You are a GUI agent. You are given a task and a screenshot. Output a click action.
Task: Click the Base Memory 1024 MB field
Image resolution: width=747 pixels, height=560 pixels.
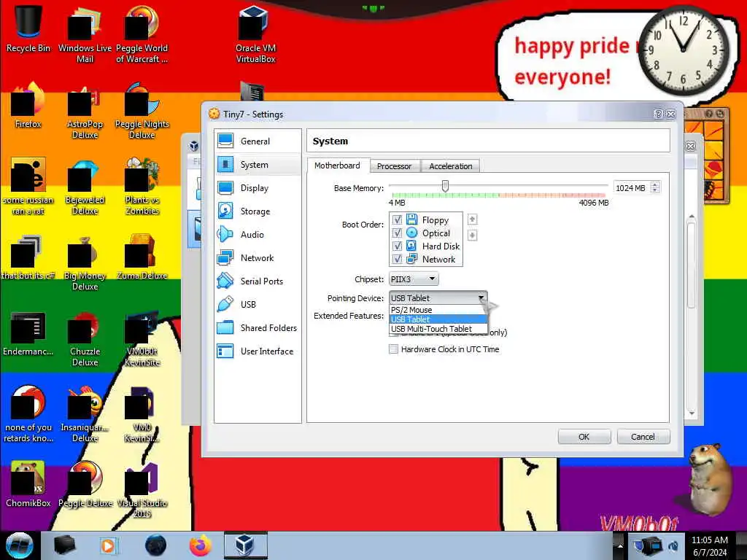point(632,187)
